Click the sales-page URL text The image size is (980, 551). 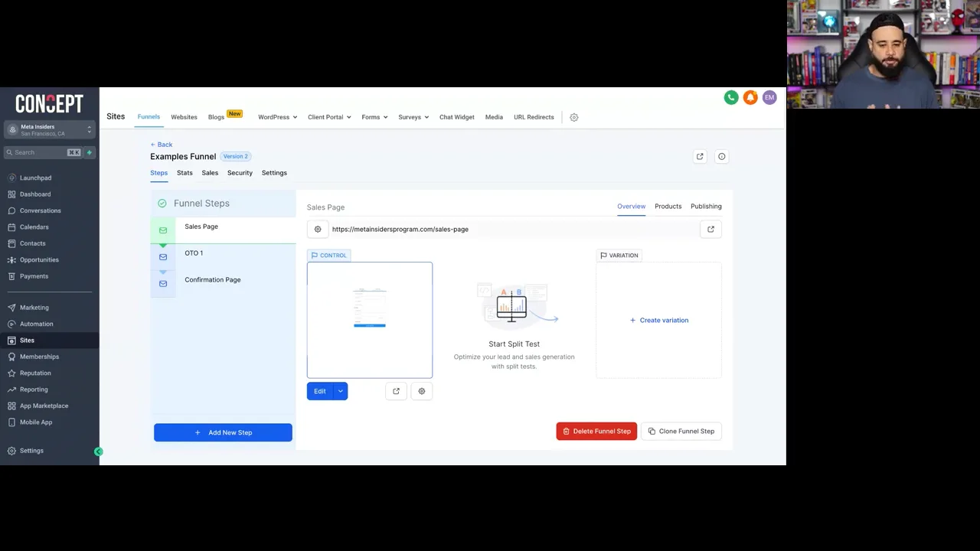coord(400,229)
